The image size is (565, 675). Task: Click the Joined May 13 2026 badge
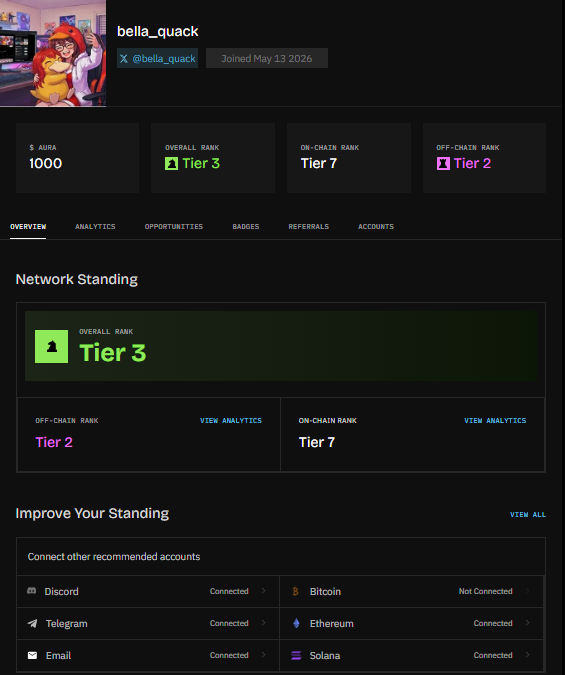tap(267, 59)
